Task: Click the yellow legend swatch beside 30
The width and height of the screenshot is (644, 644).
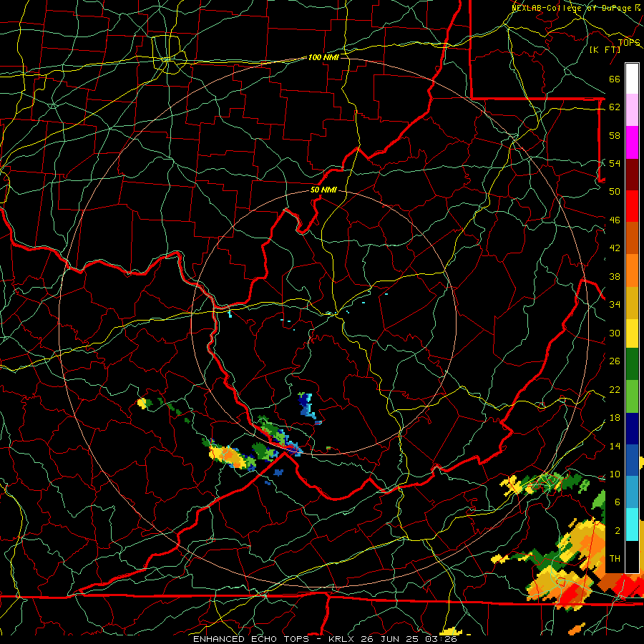Action: 632,333
